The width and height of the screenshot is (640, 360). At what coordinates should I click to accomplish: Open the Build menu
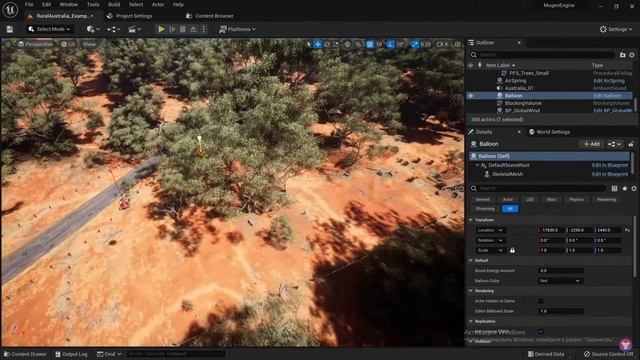pos(114,4)
